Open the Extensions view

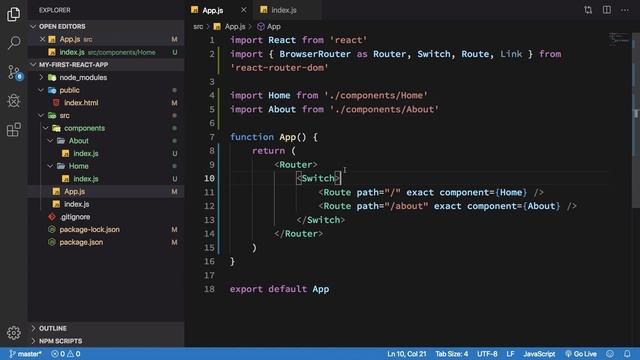(x=13, y=129)
